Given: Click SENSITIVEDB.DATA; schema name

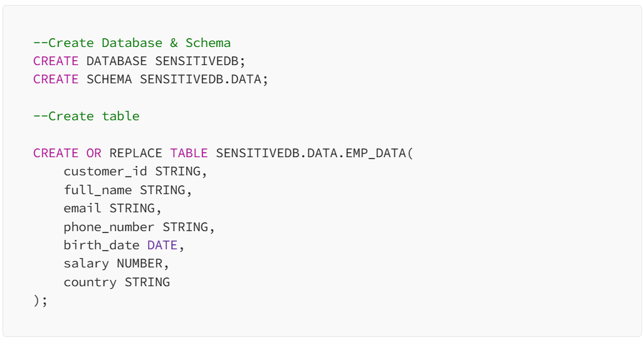Looking at the screenshot, I should 204,80.
